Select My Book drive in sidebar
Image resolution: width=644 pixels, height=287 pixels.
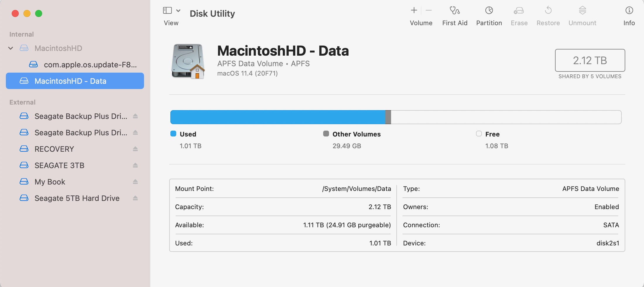[76, 182]
